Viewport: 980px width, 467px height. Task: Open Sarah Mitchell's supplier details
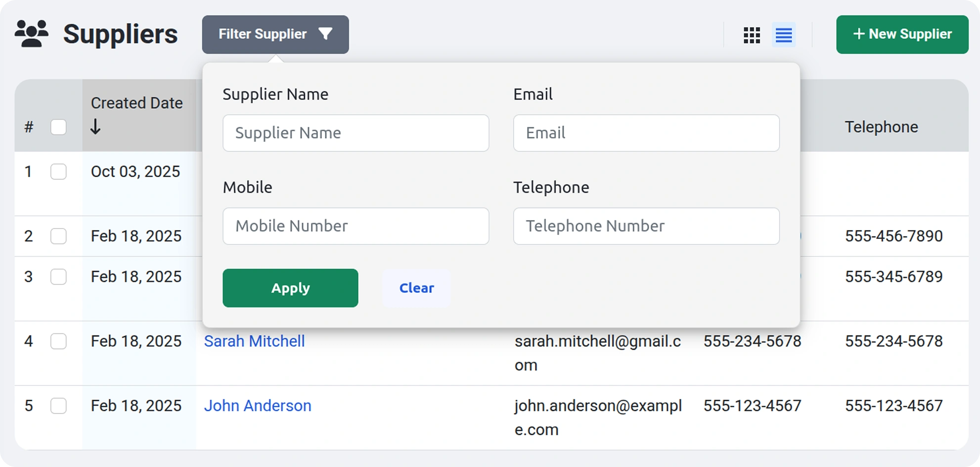(254, 341)
